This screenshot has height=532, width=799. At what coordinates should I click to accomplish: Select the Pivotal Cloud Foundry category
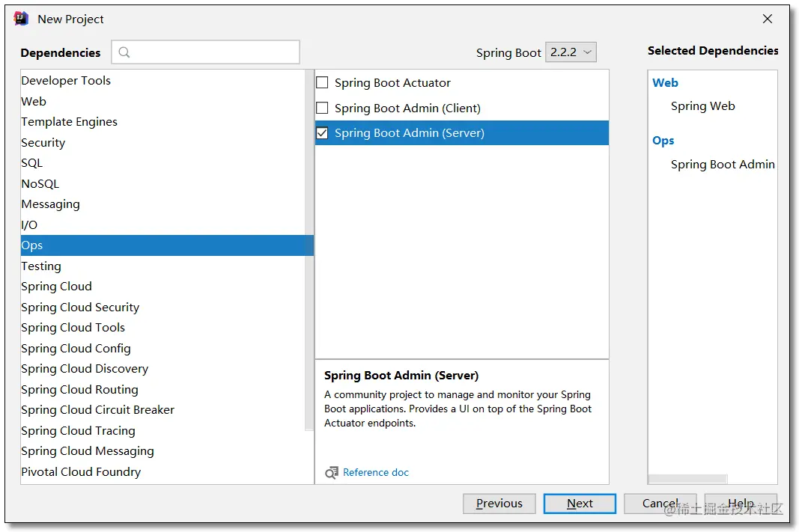point(163,472)
